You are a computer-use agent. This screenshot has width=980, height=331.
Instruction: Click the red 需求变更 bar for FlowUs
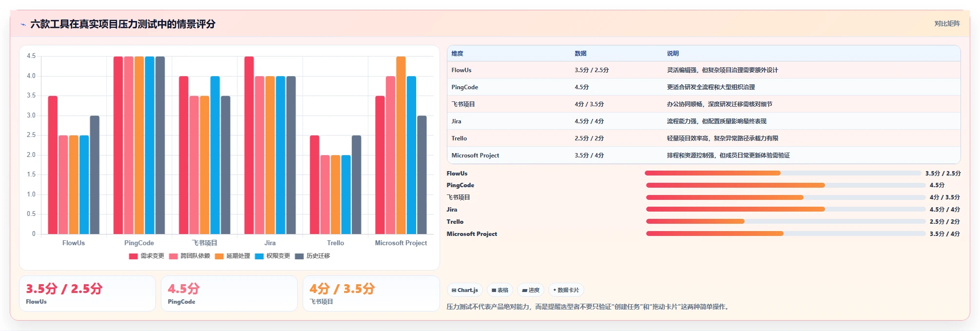pyautogui.click(x=53, y=165)
